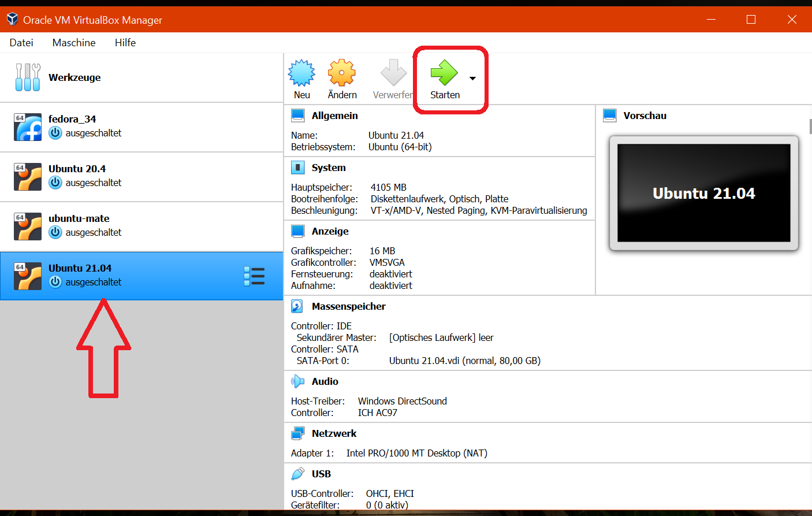Image resolution: width=812 pixels, height=516 pixels.
Task: Click the power state icon of ubuntu-mate
Action: [x=55, y=232]
